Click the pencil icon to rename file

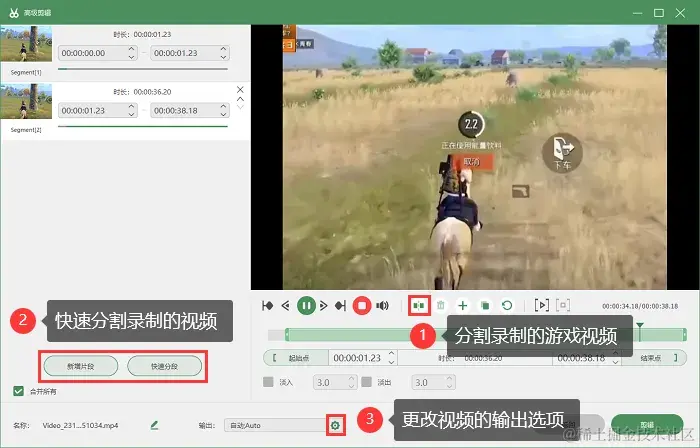154,425
